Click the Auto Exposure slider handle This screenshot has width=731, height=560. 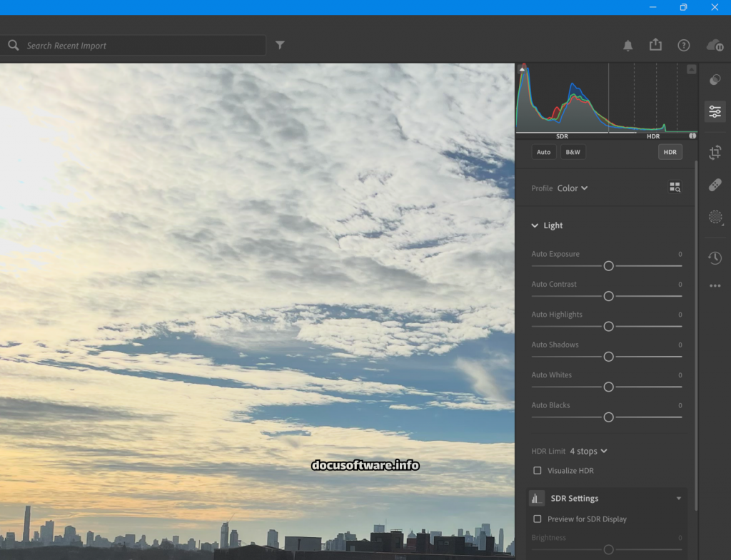pyautogui.click(x=608, y=265)
